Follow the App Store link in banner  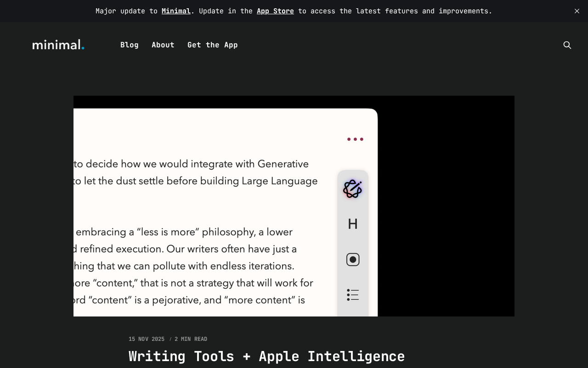coord(275,11)
